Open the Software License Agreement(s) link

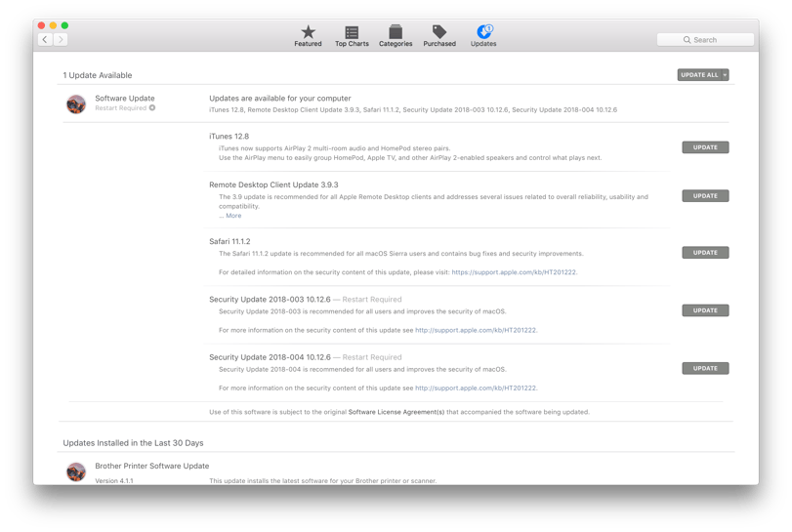click(x=396, y=412)
